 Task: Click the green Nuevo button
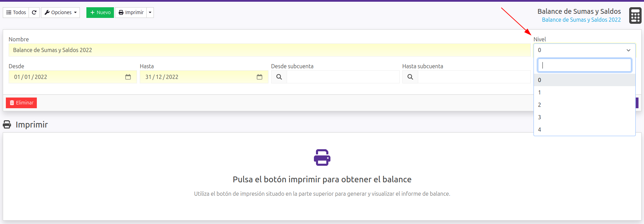pos(100,12)
